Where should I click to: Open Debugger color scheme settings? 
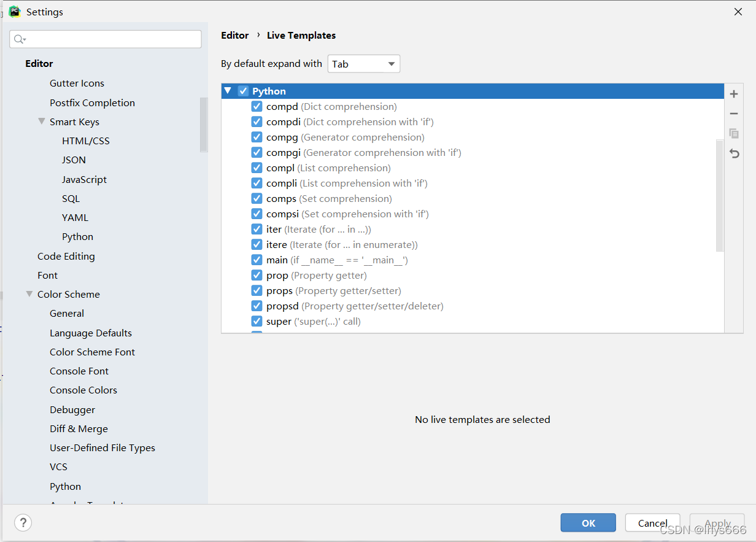tap(72, 409)
